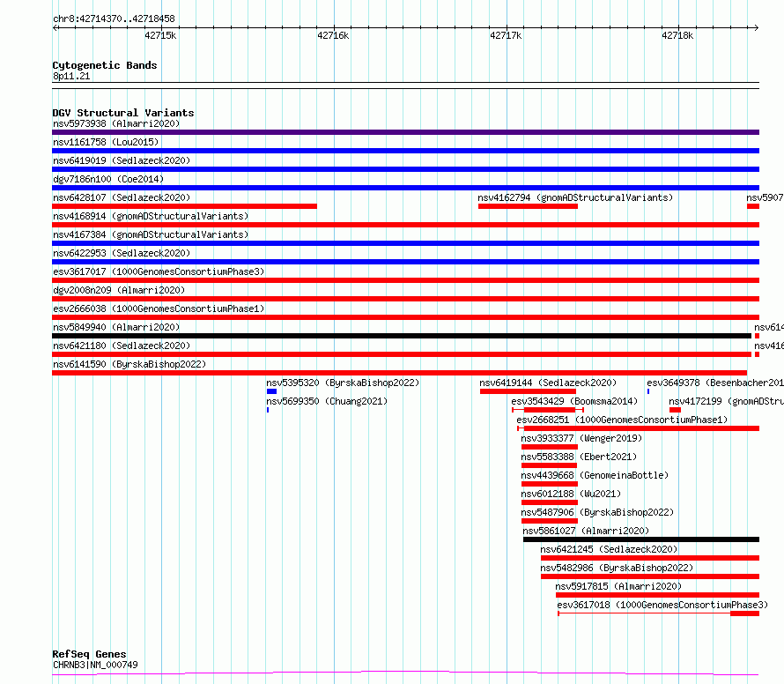Select the red nsv6141590 variant bar
The image size is (784, 684).
(400, 373)
